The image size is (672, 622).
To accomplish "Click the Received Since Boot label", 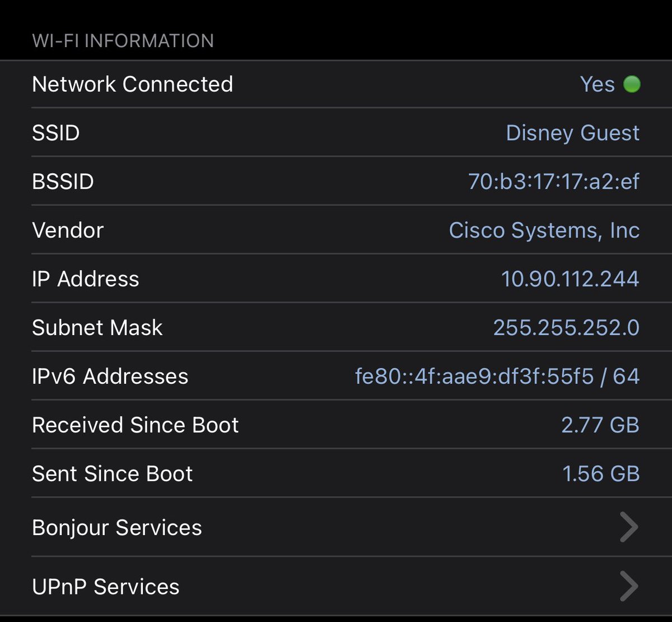I will tap(136, 425).
